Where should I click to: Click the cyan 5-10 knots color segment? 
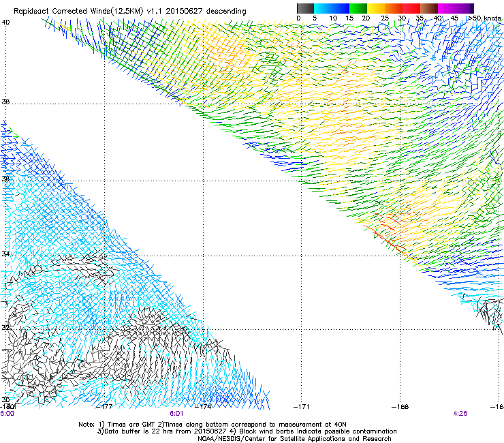click(323, 8)
